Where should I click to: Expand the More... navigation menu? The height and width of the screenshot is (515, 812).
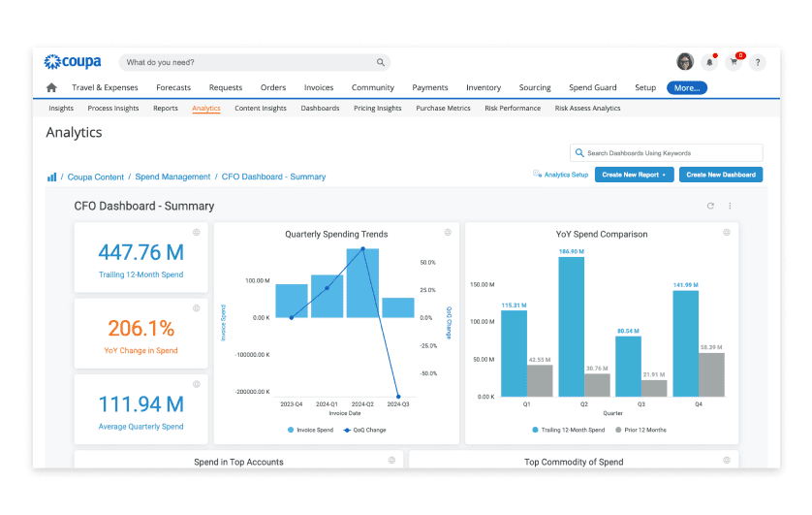(687, 88)
